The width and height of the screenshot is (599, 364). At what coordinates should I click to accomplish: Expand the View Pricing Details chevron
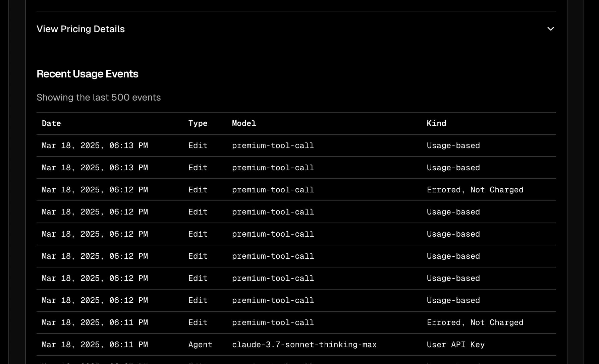click(x=550, y=29)
